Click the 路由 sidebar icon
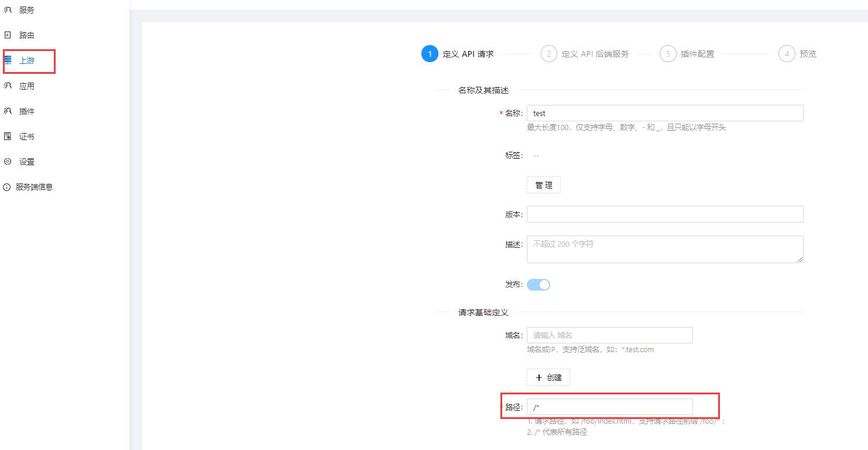Image resolution: width=868 pixels, height=450 pixels. coord(8,35)
